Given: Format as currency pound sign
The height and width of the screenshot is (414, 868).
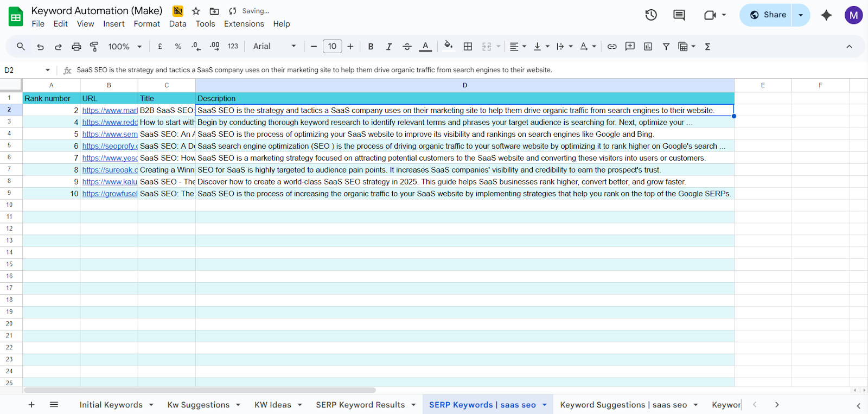Looking at the screenshot, I should tap(160, 47).
